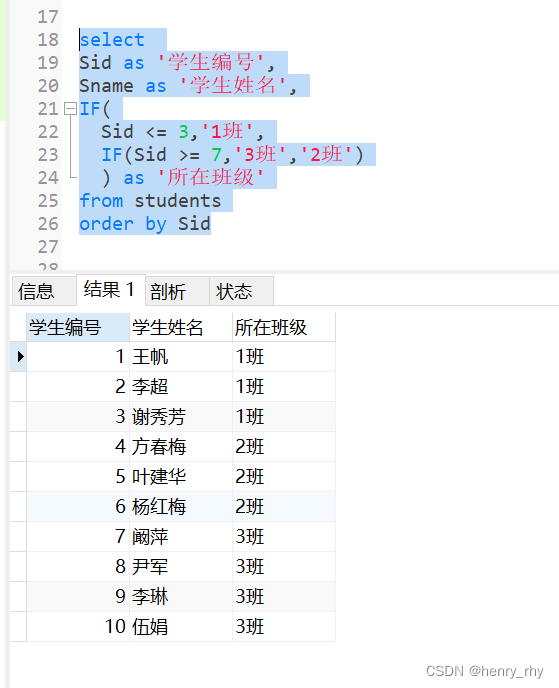The image size is (559, 688).
Task: Open the 状态 tab
Action: click(x=241, y=291)
